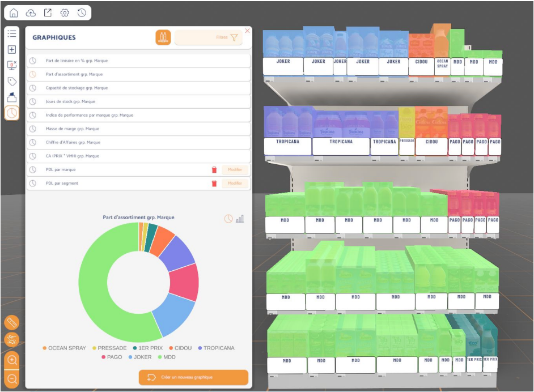Image resolution: width=534 pixels, height=392 pixels.
Task: Zoom in on the 3D shelf view
Action: tap(12, 360)
